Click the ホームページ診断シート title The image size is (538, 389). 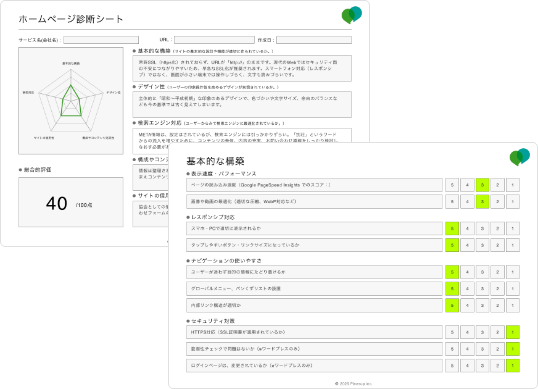point(71,19)
